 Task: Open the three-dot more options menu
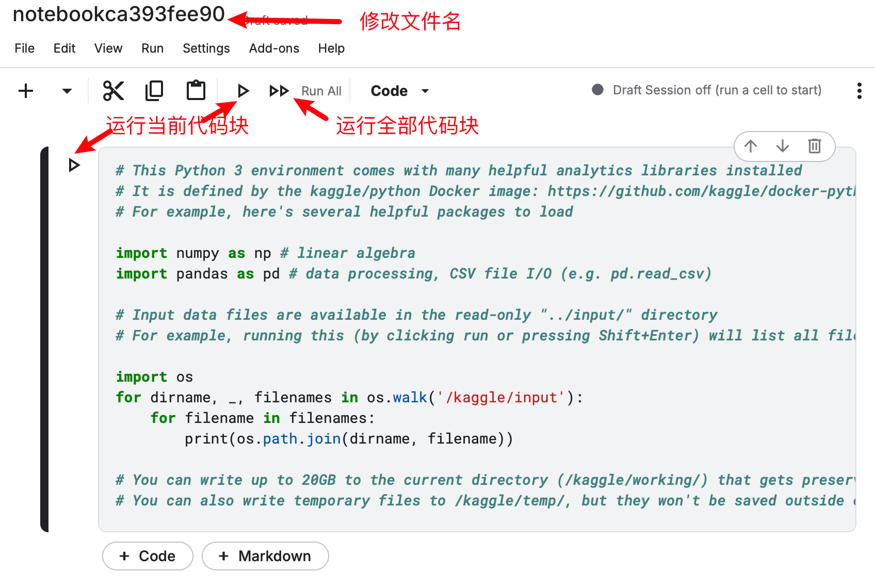(859, 91)
